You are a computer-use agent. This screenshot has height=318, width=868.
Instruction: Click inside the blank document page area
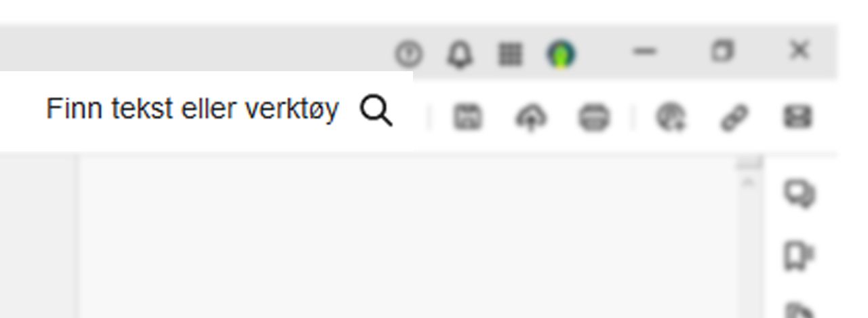tap(407, 237)
